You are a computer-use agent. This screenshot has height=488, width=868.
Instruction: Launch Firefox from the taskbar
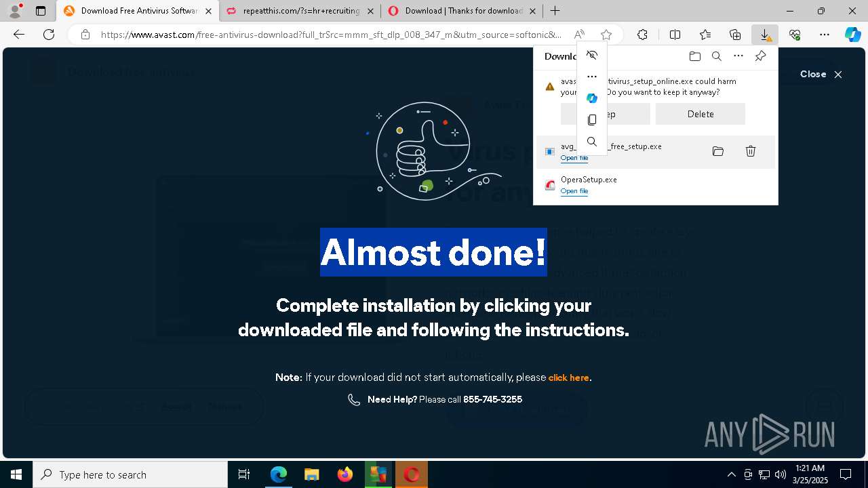point(345,474)
